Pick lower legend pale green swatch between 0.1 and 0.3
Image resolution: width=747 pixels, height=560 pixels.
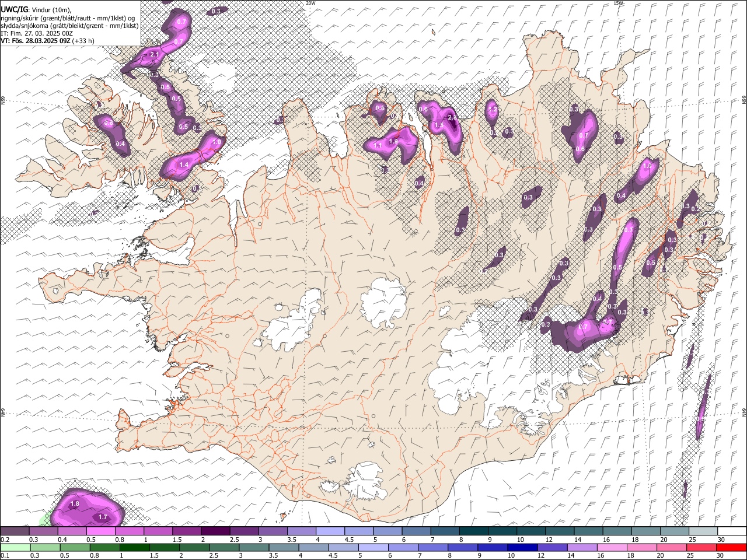pos(15,547)
